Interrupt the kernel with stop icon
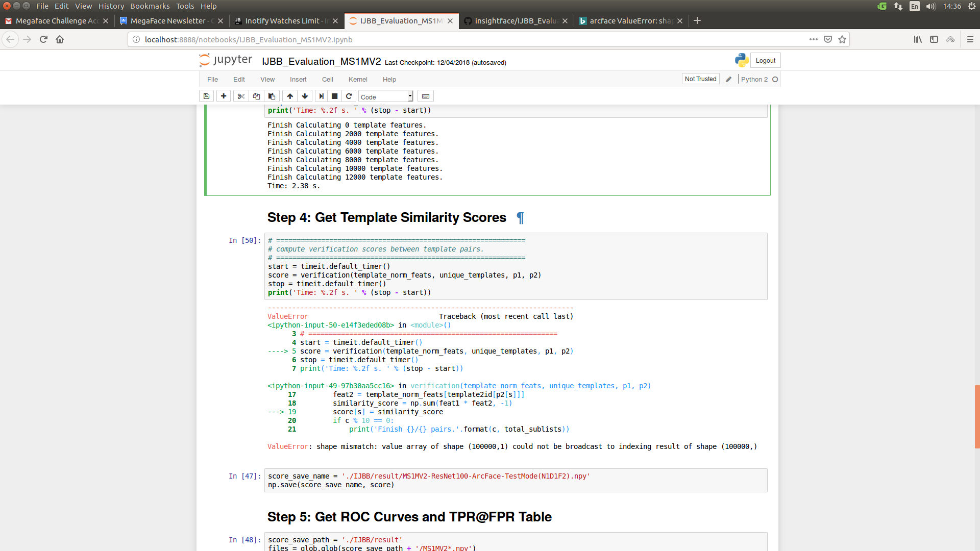The width and height of the screenshot is (980, 551). coord(335,96)
